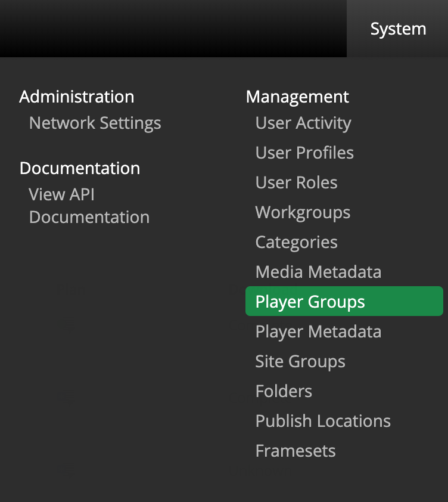This screenshot has width=448, height=502.
Task: Select User Activity in Management
Action: coord(303,123)
